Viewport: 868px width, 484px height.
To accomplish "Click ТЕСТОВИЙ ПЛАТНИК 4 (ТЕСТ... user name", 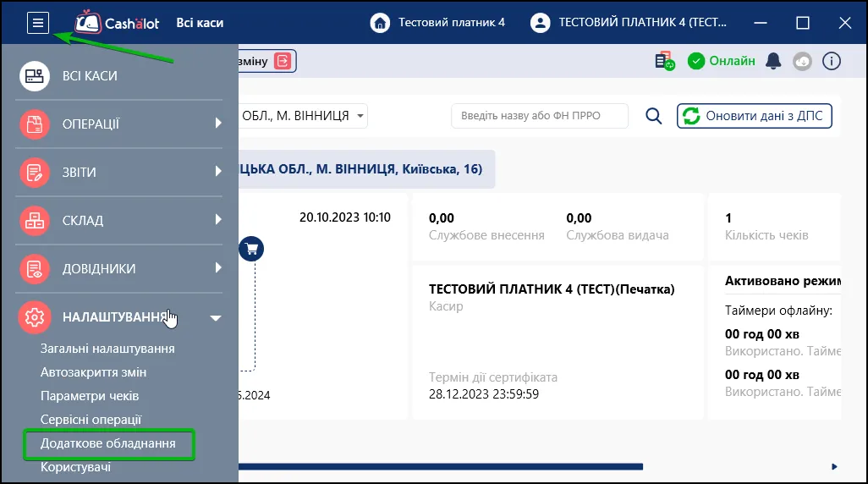I will [x=642, y=23].
